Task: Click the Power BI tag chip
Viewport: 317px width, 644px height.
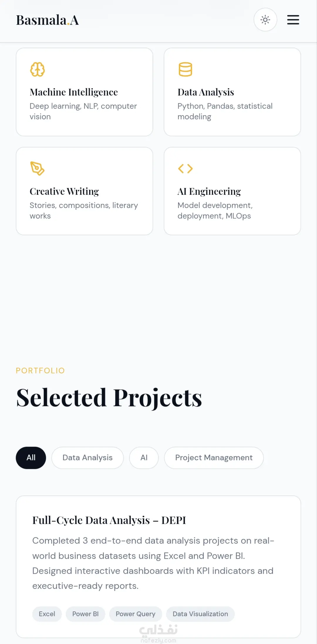Action: 85,614
